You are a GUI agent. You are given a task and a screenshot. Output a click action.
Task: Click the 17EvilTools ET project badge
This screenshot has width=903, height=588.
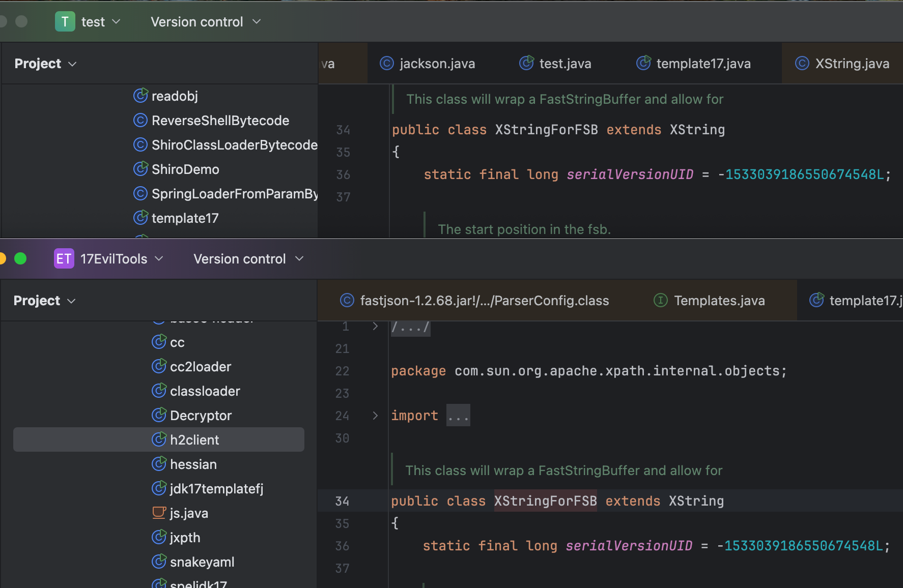[64, 259]
